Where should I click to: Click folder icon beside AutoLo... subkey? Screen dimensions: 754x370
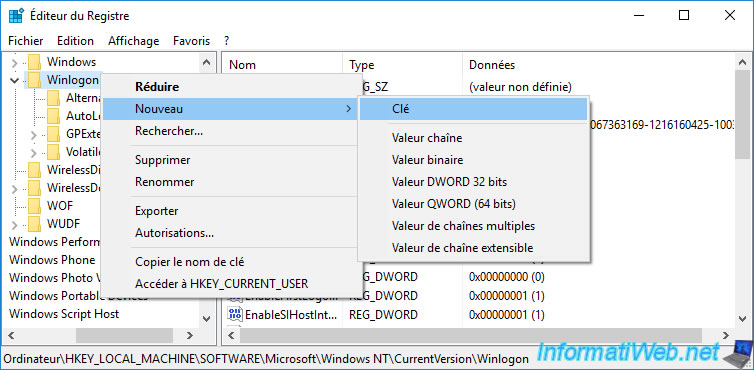[x=54, y=116]
